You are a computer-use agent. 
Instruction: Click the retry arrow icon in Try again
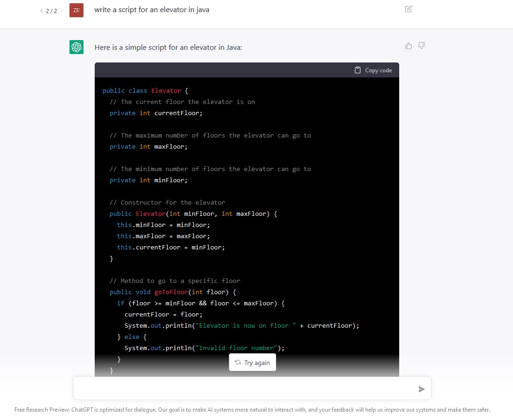238,362
